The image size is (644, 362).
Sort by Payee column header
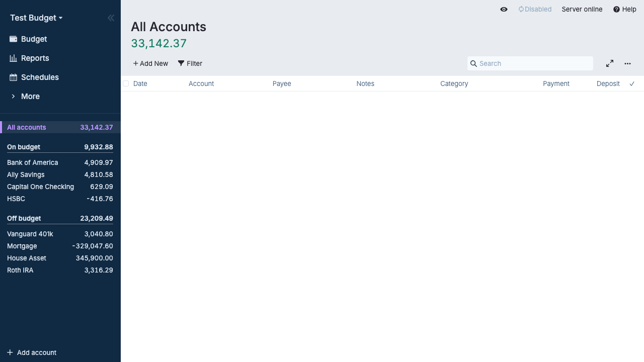pyautogui.click(x=282, y=83)
